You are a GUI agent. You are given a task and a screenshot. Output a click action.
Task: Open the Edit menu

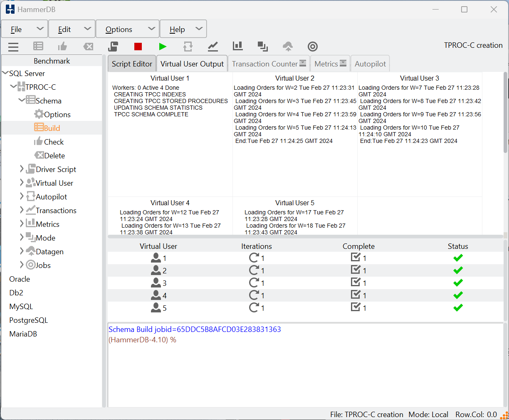coord(72,29)
